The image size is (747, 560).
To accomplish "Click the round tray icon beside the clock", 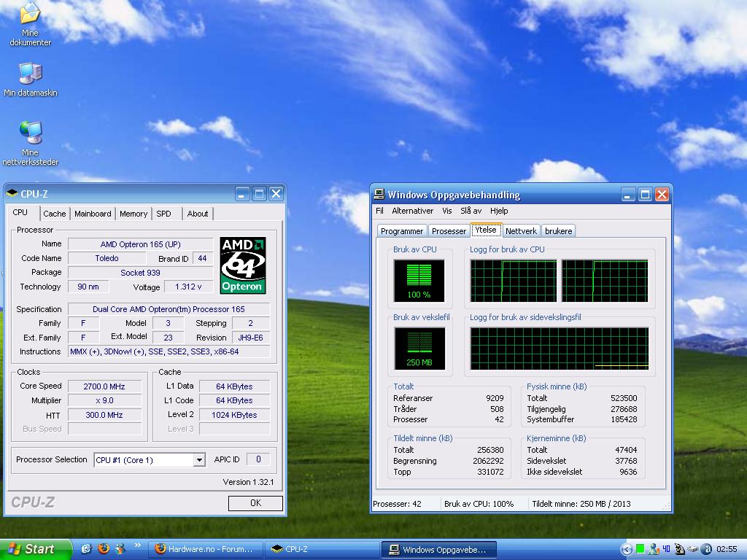I will [x=708, y=549].
